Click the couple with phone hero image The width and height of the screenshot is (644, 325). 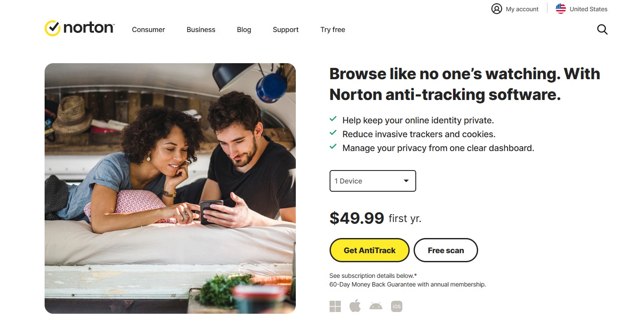(170, 188)
